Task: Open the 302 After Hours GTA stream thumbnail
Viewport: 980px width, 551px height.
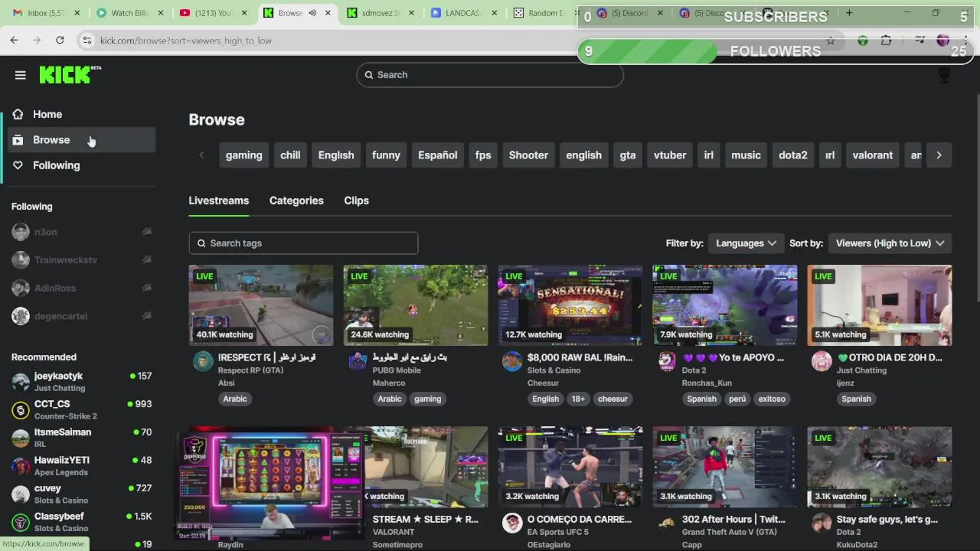Action: coord(725,467)
